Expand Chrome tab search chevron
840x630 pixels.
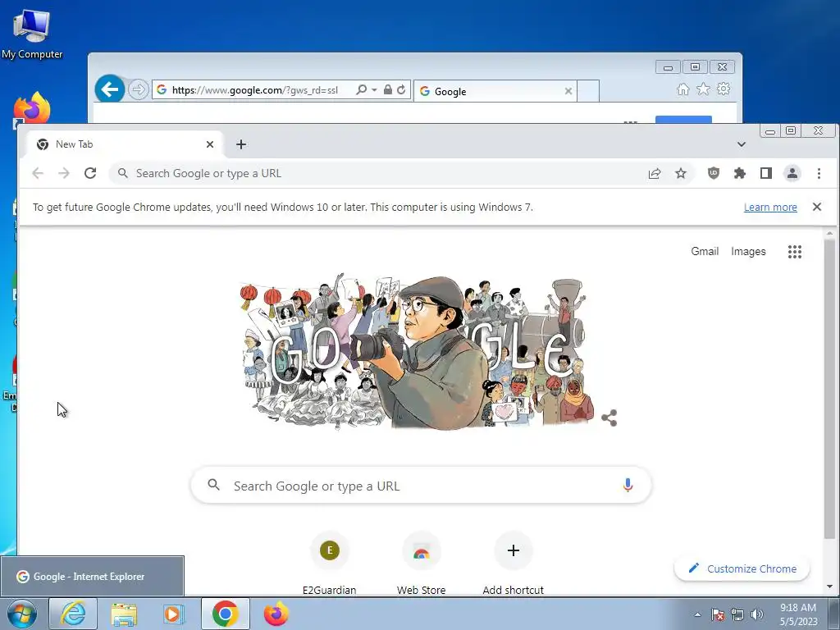[742, 144]
